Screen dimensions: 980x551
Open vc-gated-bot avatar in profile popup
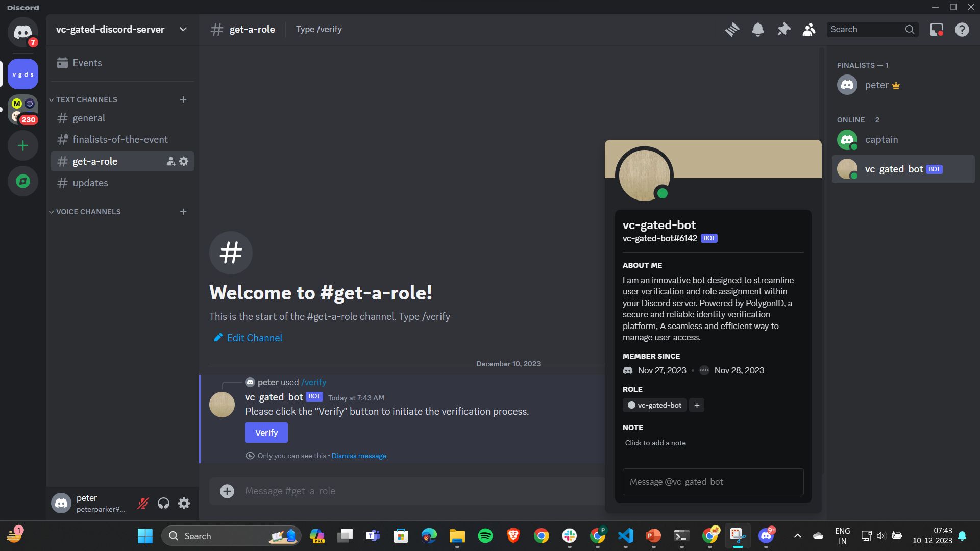[x=644, y=176]
